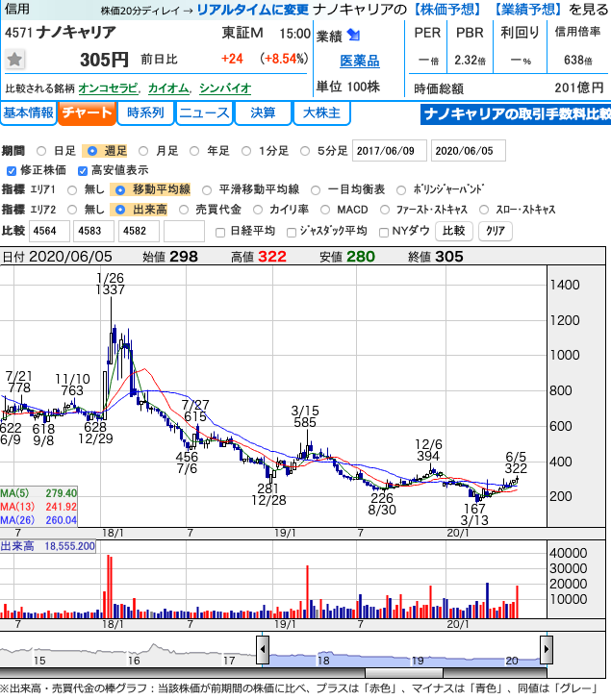This screenshot has width=611, height=700.
Task: Click the PBR 2.32倍 value
Action: [x=470, y=60]
